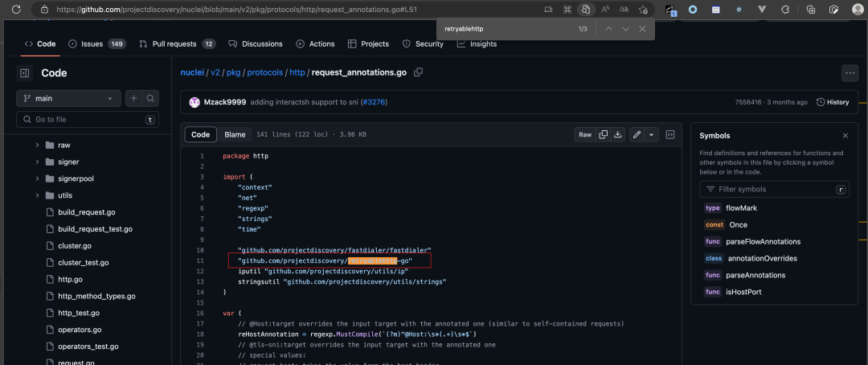This screenshot has height=365, width=868.
Task: Open the Discussions tab
Action: coord(256,43)
